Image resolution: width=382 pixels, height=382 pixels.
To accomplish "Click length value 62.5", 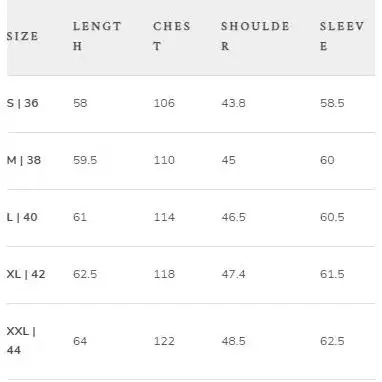I will 85,274.
